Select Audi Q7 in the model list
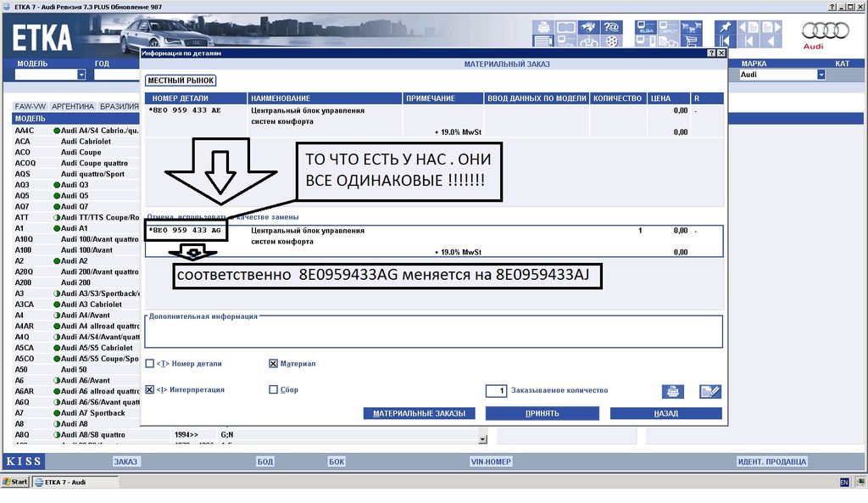The width and height of the screenshot is (868, 503). [x=75, y=207]
